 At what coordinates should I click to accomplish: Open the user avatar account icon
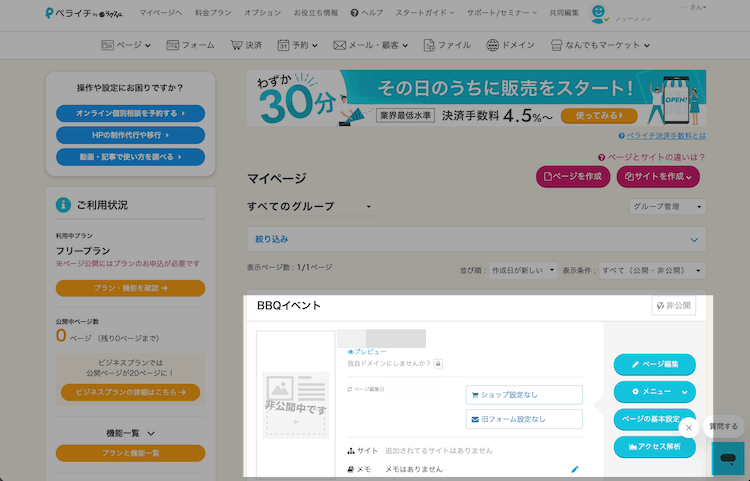click(598, 13)
